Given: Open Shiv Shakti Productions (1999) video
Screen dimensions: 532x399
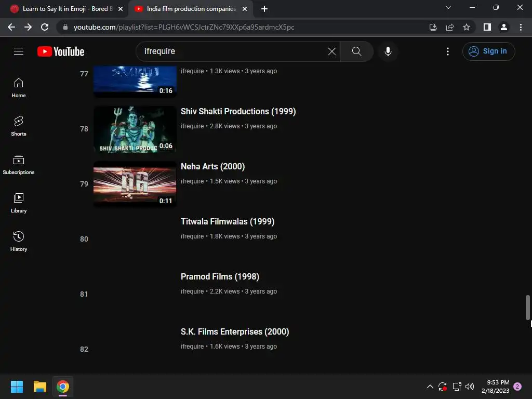Looking at the screenshot, I should click(x=238, y=111).
